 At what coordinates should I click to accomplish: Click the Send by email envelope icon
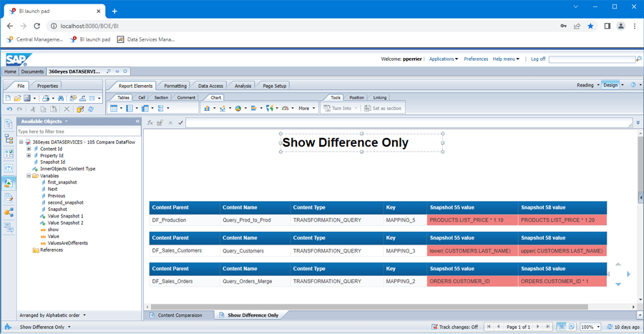click(92, 99)
